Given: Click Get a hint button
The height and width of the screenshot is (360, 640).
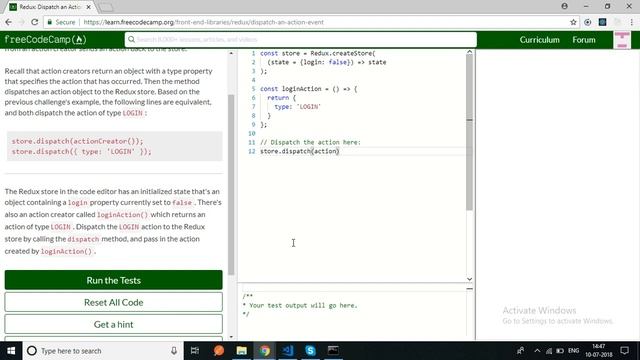Looking at the screenshot, I should [113, 324].
